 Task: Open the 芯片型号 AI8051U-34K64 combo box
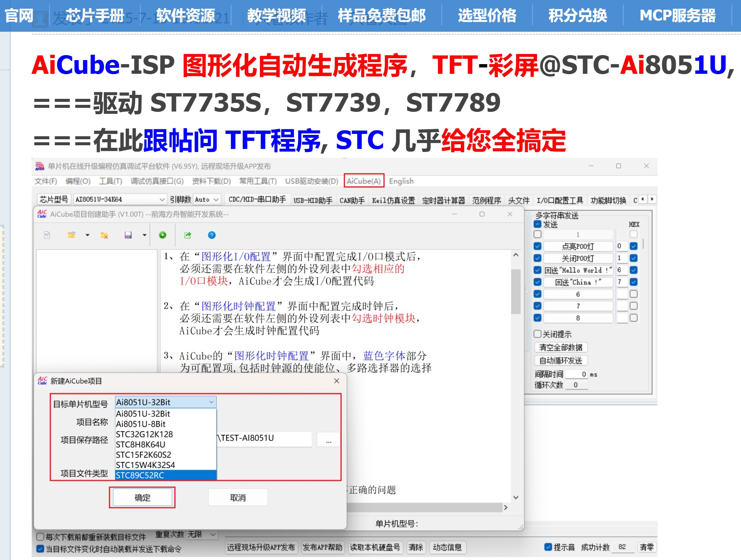(119, 200)
